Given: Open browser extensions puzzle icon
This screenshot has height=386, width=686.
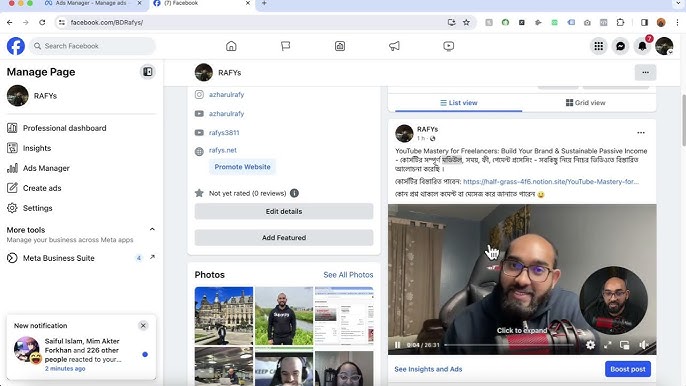Looking at the screenshot, I should point(620,22).
